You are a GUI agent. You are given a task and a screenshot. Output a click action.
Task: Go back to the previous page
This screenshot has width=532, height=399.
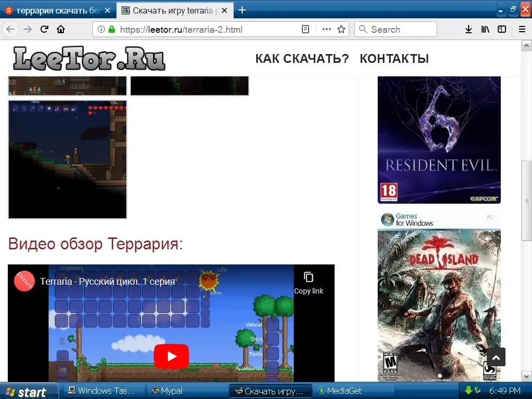click(10, 29)
